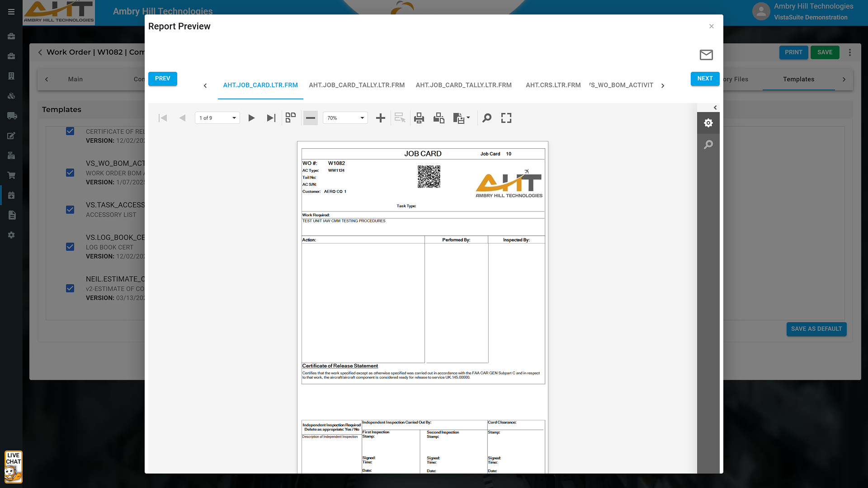Uncheck the Log Book Cert template
Screen dimensions: 868x488
click(x=70, y=247)
